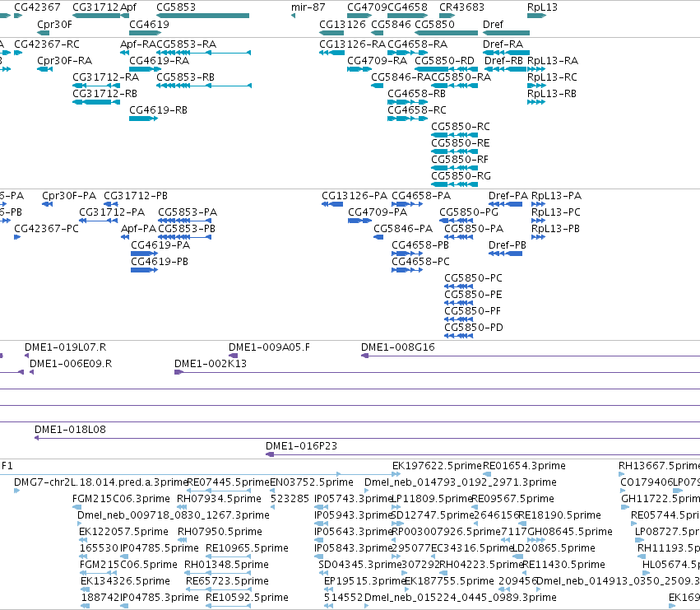Select transcript label CG42367-RC
This screenshot has width=700, height=610.
click(x=47, y=44)
